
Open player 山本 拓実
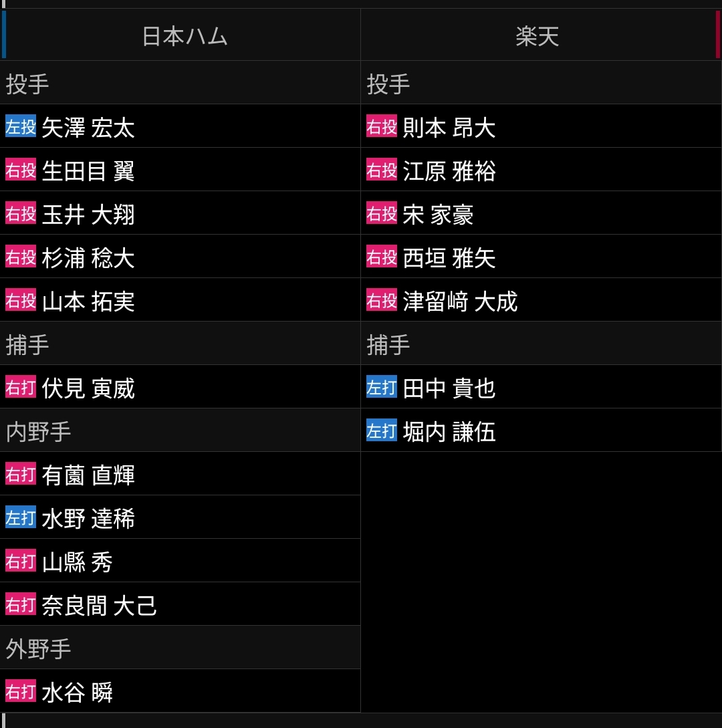(x=88, y=301)
